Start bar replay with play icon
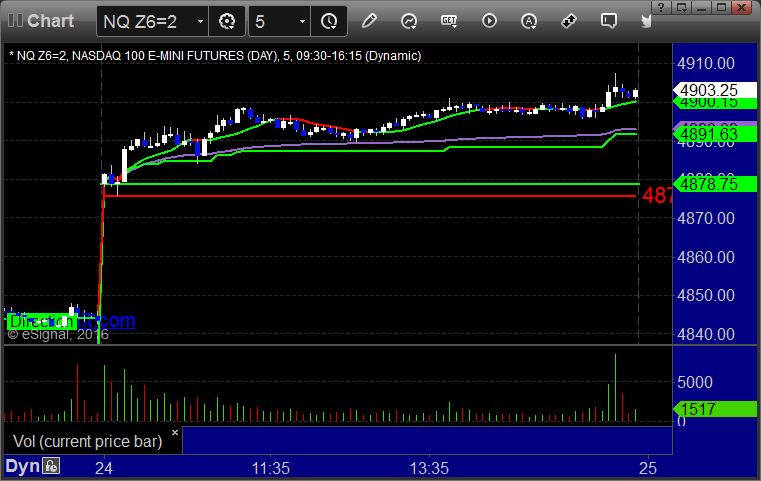 [x=489, y=21]
